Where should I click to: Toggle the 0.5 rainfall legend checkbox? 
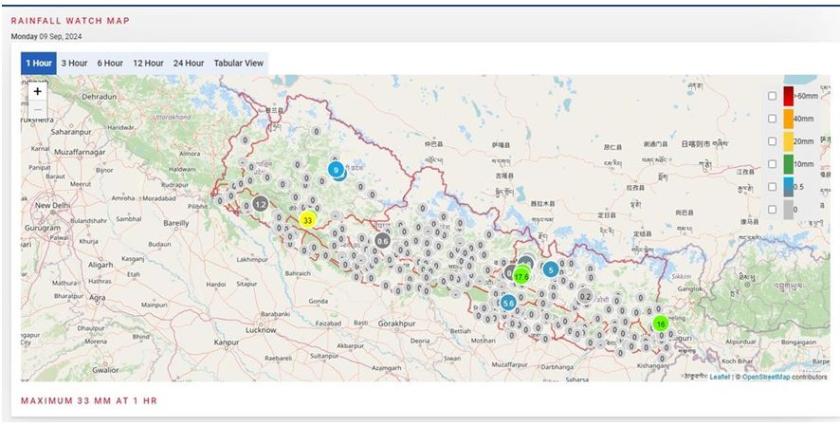click(x=772, y=187)
